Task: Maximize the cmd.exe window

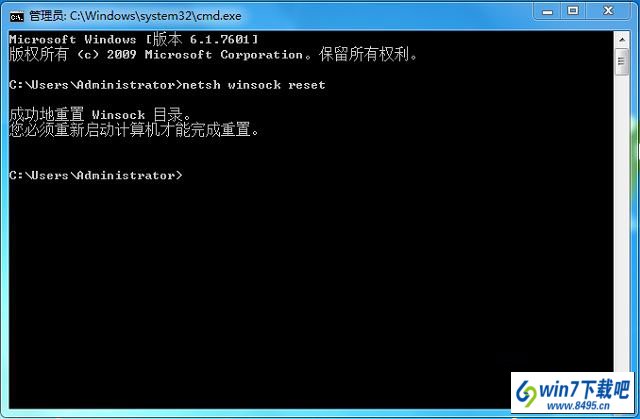Action: (x=573, y=11)
